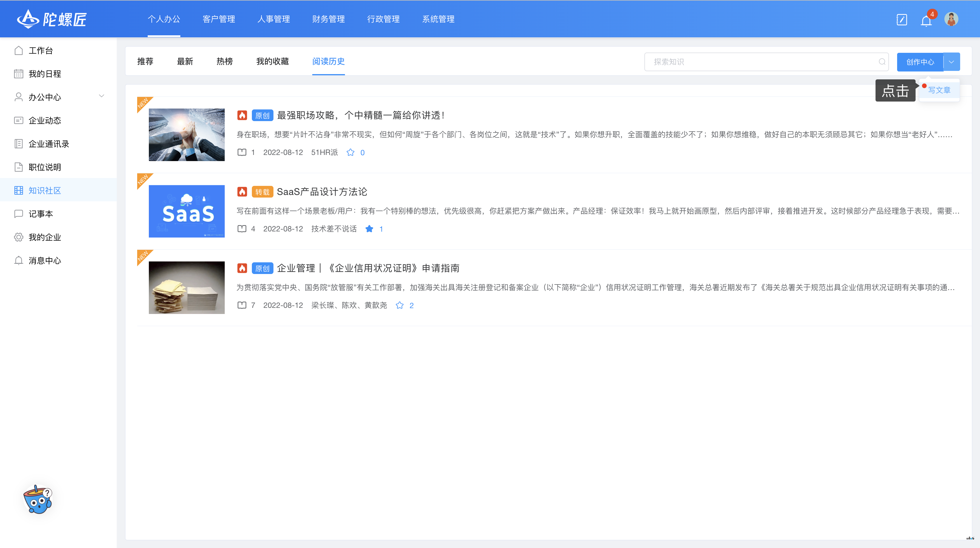Favorite the 最强职场攻略 article via star
The height and width of the screenshot is (548, 980).
coord(351,153)
